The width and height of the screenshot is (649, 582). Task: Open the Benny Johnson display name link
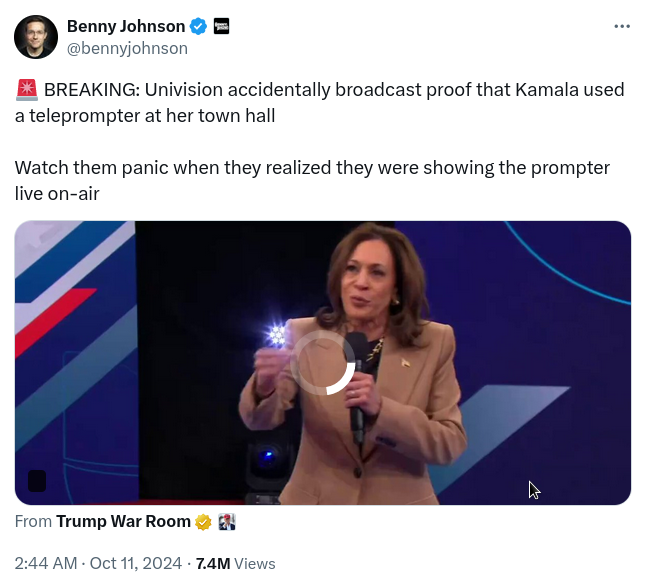(x=126, y=27)
